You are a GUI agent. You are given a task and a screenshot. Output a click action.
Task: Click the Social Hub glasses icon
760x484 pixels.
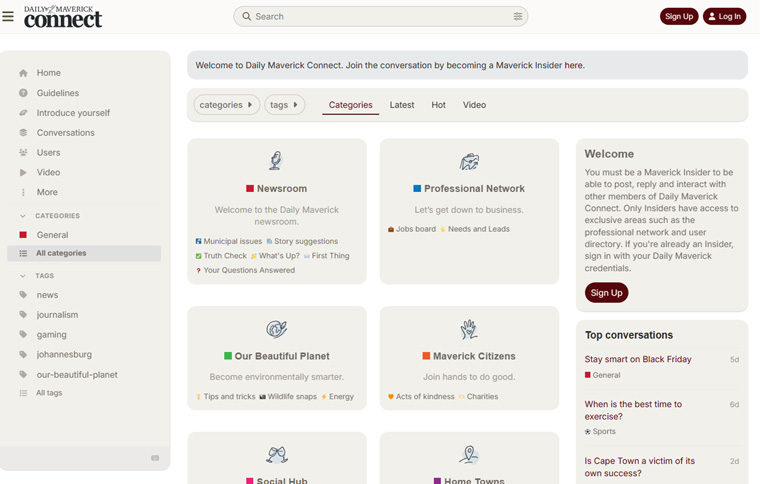pyautogui.click(x=277, y=454)
